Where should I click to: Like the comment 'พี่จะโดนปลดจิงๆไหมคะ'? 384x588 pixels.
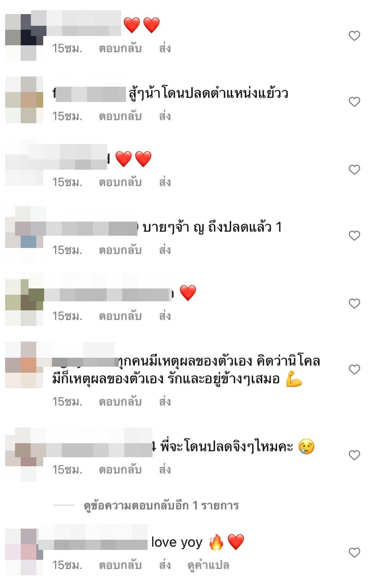(x=354, y=455)
